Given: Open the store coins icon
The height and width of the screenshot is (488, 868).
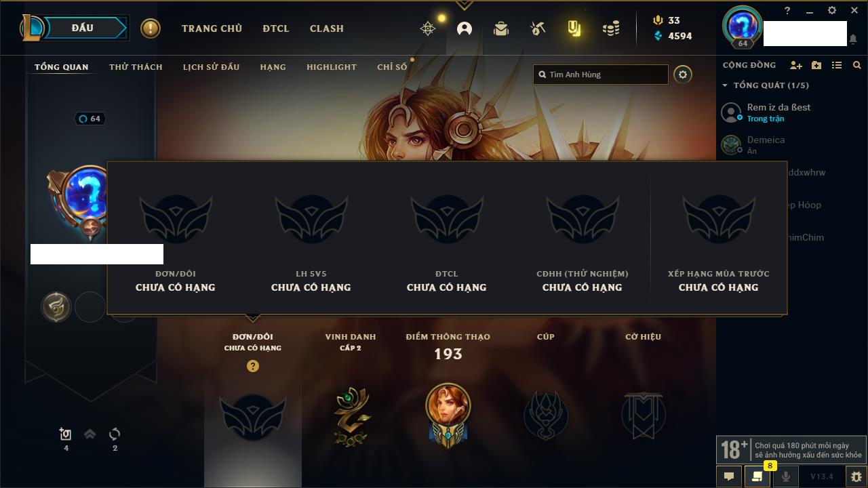Looking at the screenshot, I should 611,28.
